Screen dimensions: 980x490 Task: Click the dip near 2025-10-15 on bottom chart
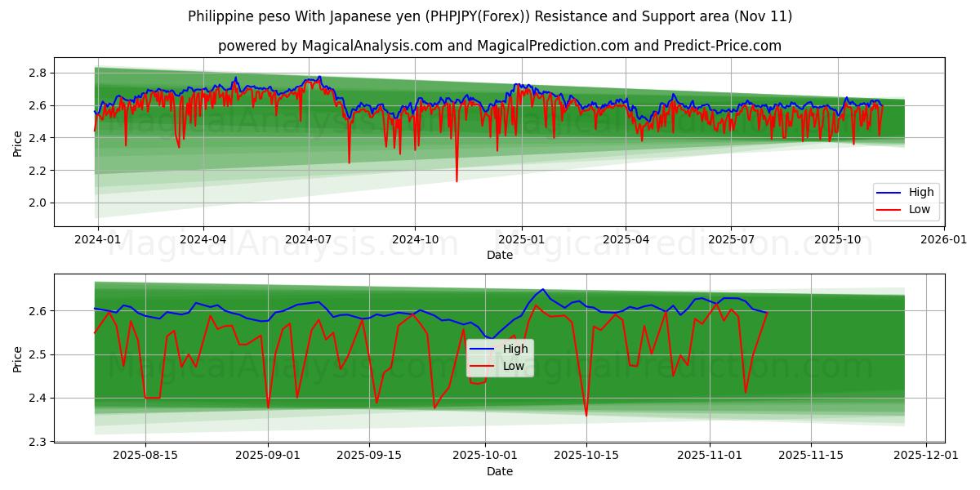586,415
